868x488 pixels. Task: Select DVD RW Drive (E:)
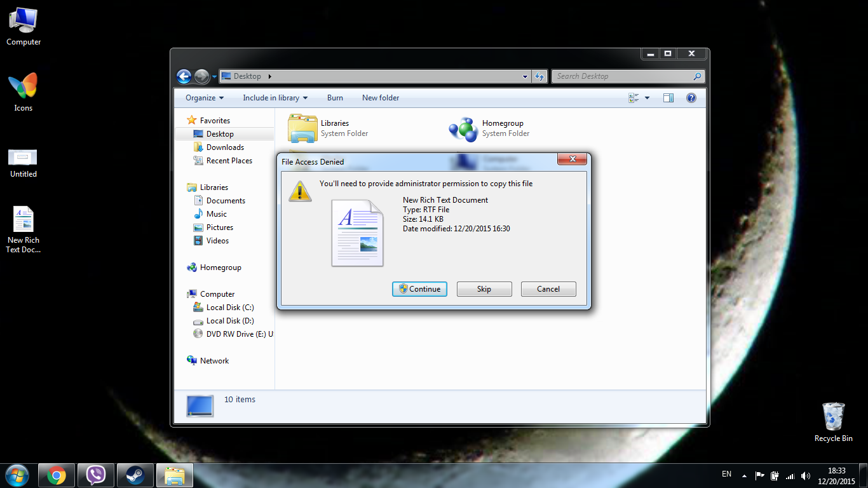[233, 334]
